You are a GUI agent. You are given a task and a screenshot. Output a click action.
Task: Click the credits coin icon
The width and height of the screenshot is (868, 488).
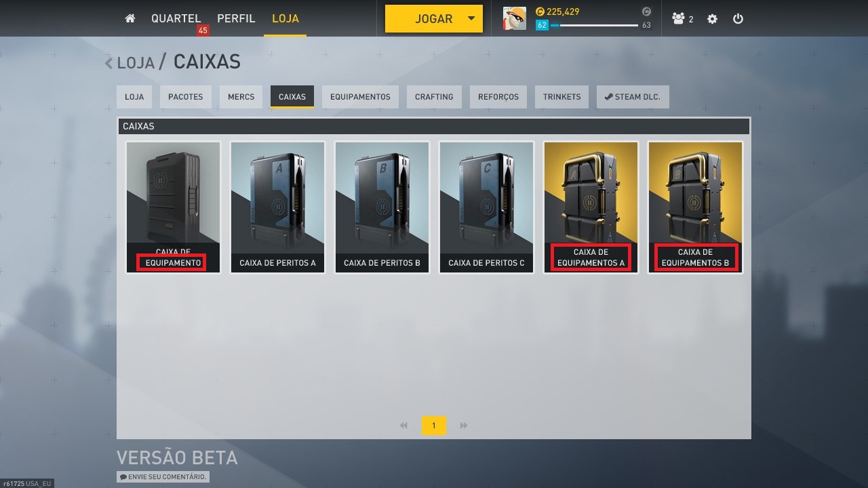pos(540,12)
